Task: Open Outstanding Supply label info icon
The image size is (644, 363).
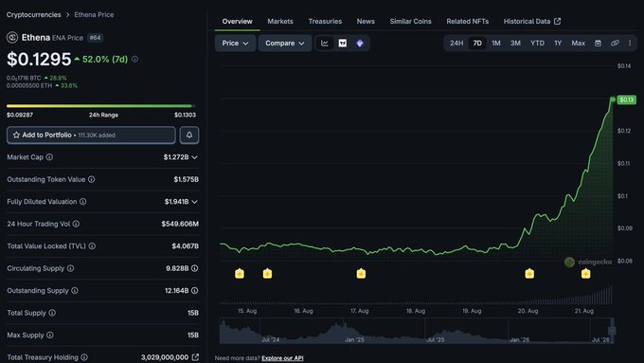Action: pyautogui.click(x=75, y=290)
